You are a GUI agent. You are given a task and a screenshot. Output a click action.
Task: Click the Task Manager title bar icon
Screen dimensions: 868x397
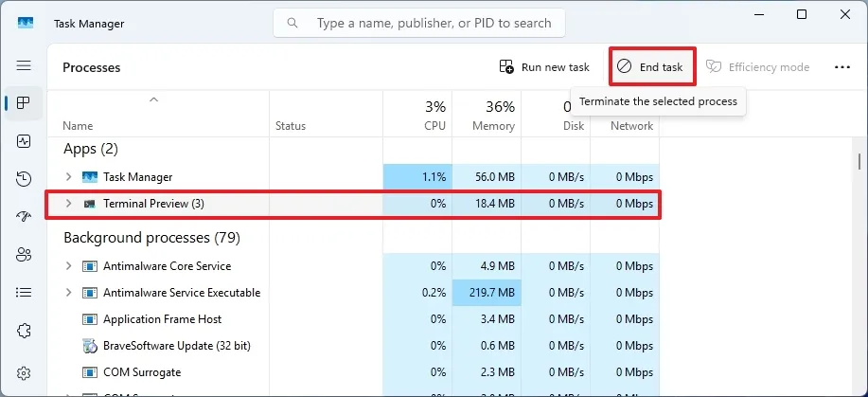26,23
